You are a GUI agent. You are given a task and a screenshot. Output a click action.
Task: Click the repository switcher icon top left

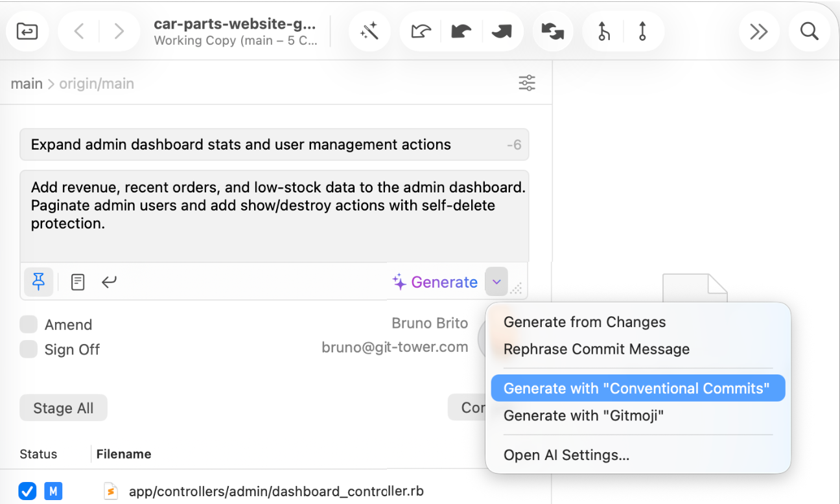[x=27, y=31]
